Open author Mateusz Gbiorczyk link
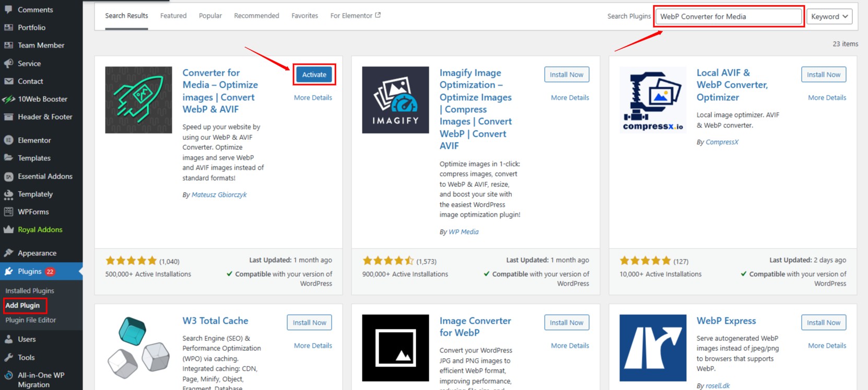The height and width of the screenshot is (390, 868). [x=219, y=195]
